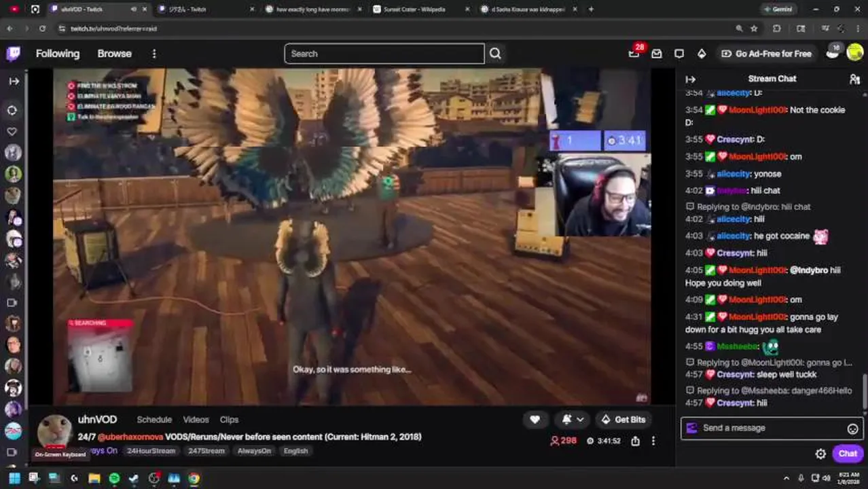Open the emote picker smiley icon
This screenshot has height=489, width=868.
852,429
